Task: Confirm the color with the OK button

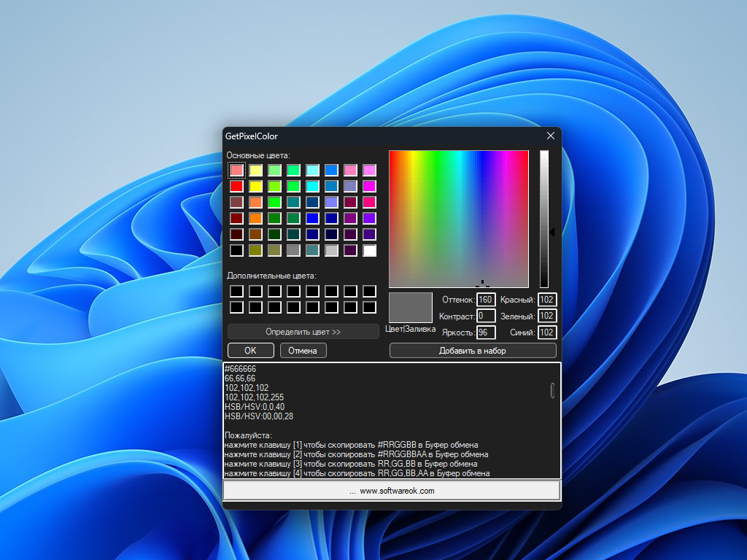Action: tap(250, 351)
